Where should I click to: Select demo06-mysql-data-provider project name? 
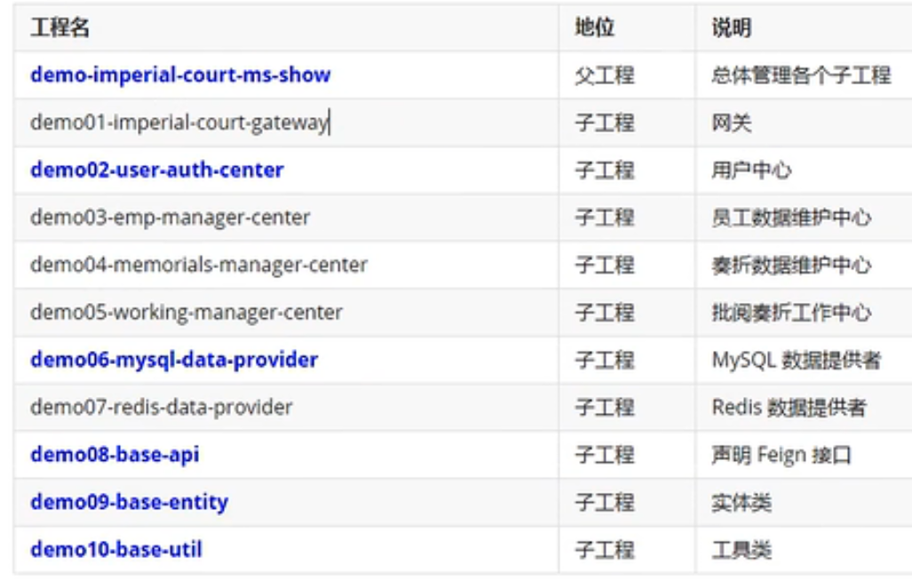tap(174, 360)
